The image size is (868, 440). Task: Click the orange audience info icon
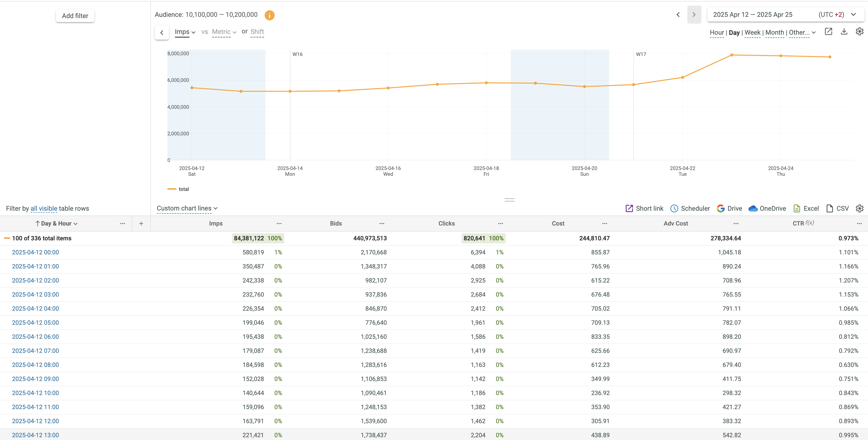tap(269, 15)
